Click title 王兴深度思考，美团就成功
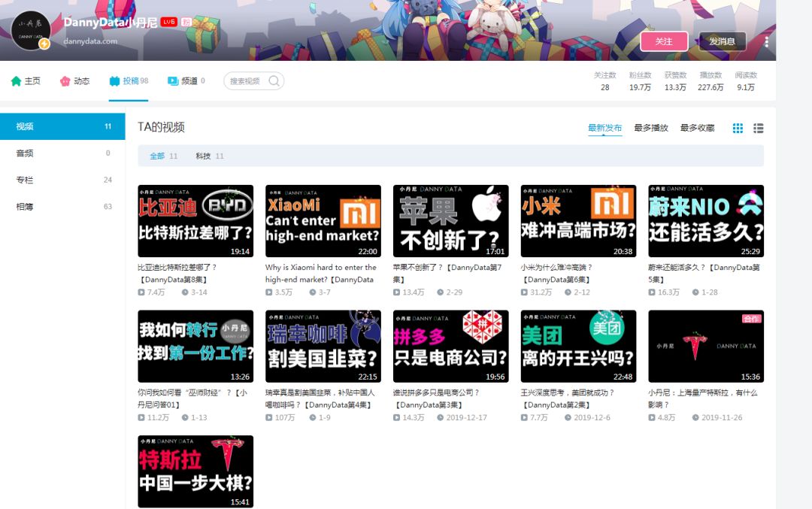 (567, 398)
